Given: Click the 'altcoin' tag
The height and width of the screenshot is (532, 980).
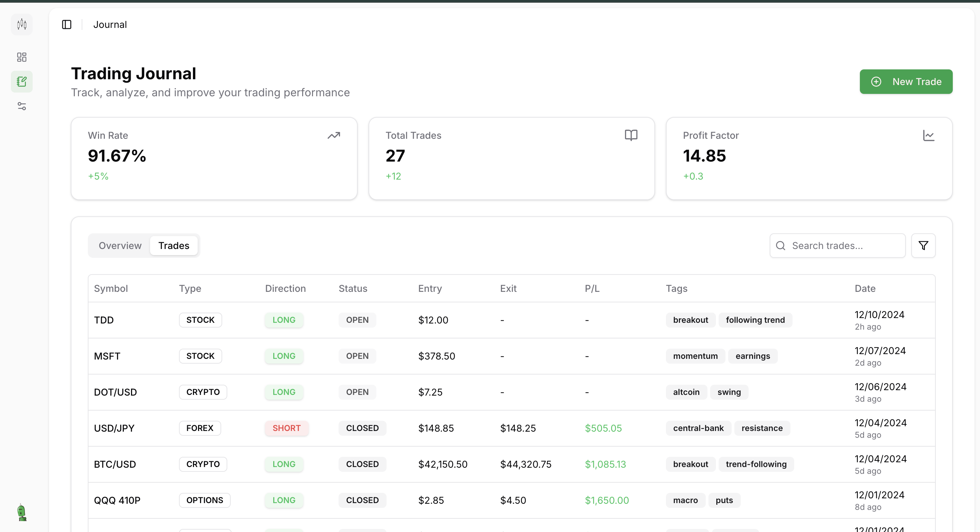Looking at the screenshot, I should coord(686,393).
